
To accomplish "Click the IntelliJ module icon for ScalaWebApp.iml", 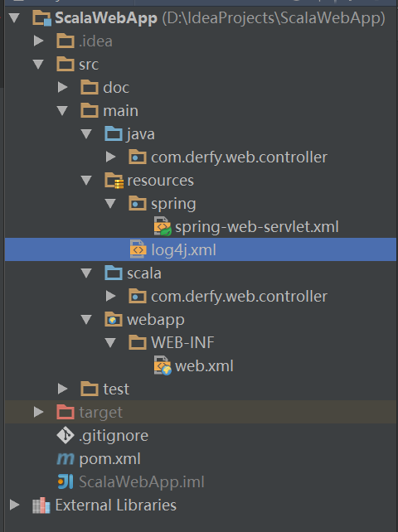I will click(x=66, y=482).
